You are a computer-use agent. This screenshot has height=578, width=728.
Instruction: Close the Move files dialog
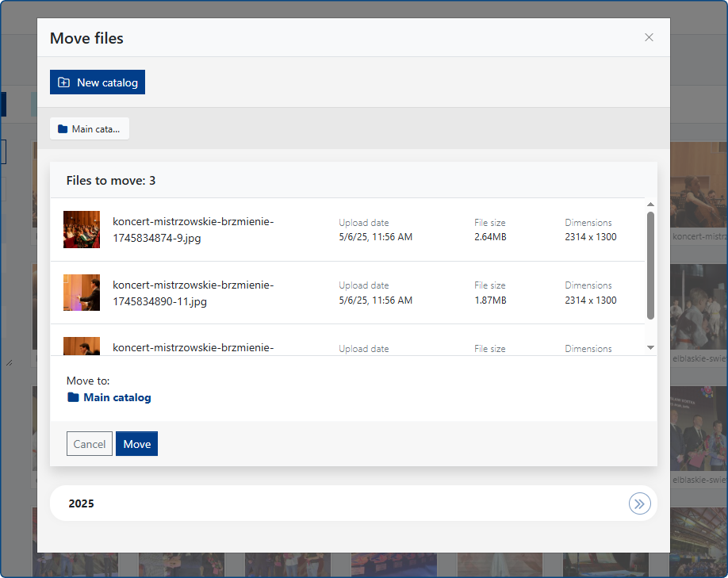[649, 37]
